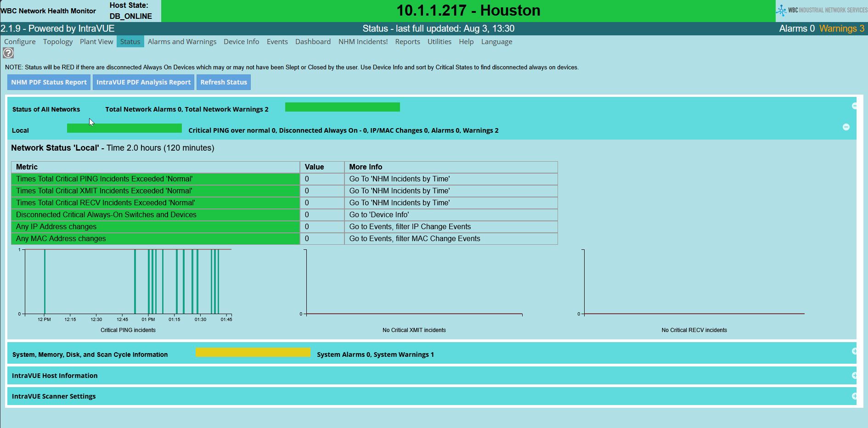Expand System, Memory, Disk, and Scan Cycle Information
Image resolution: width=868 pixels, height=428 pixels.
pos(854,351)
